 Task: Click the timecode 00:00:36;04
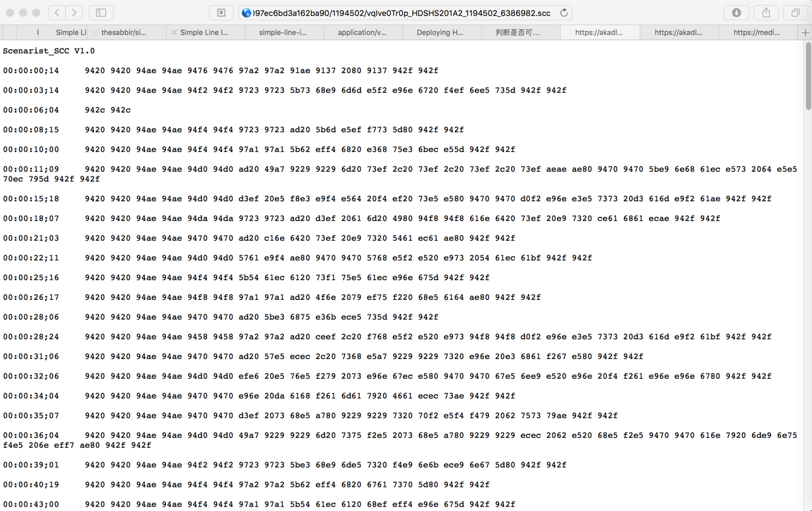tap(31, 435)
